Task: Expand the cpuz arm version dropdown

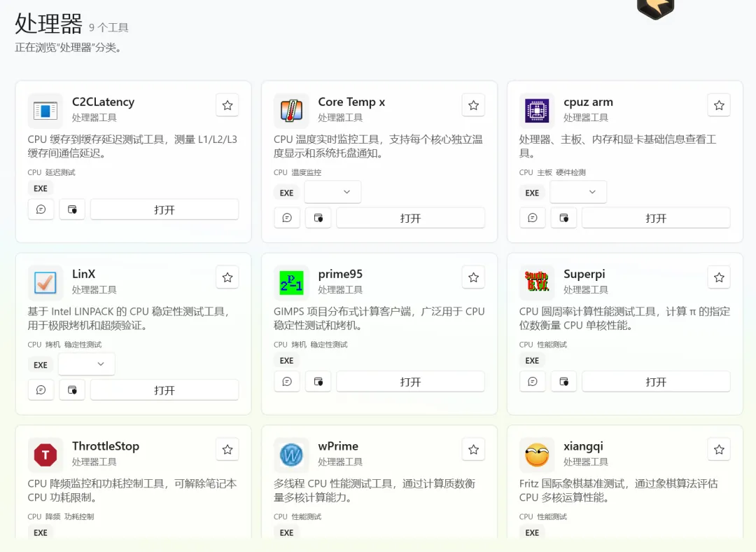Action: 578,192
